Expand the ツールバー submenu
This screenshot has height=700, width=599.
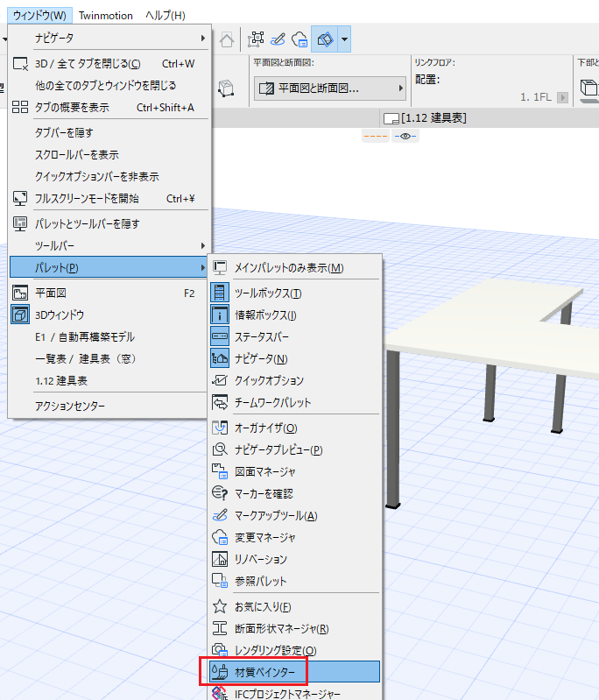pos(109,245)
